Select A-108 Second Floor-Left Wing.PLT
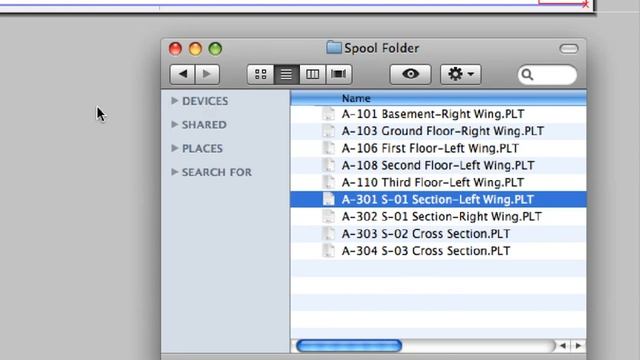Screen dimensions: 640x360 pos(438,165)
